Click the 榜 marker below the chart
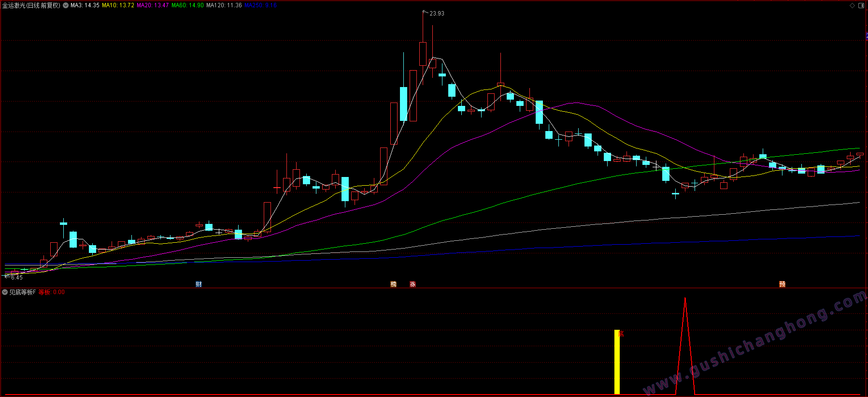The image size is (868, 397). 393,284
